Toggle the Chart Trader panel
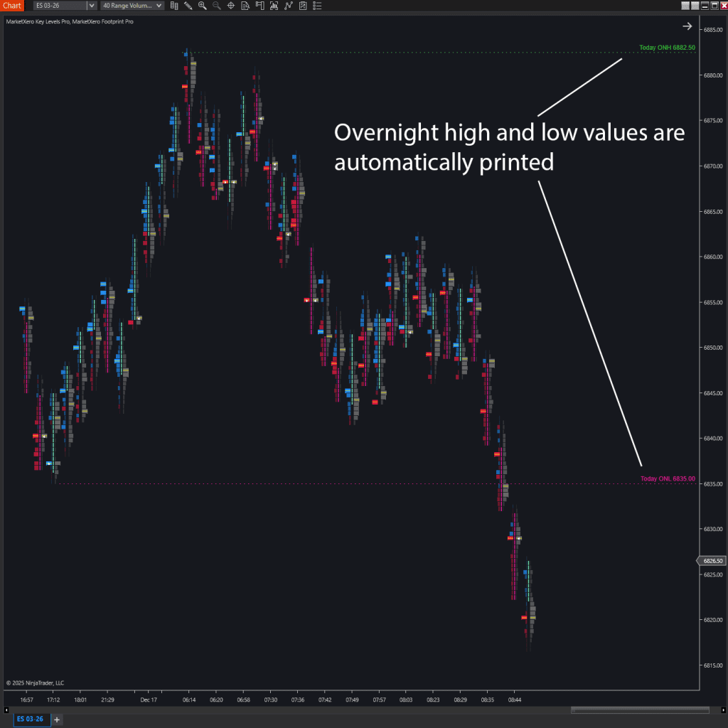Image resolution: width=728 pixels, height=728 pixels. (259, 6)
